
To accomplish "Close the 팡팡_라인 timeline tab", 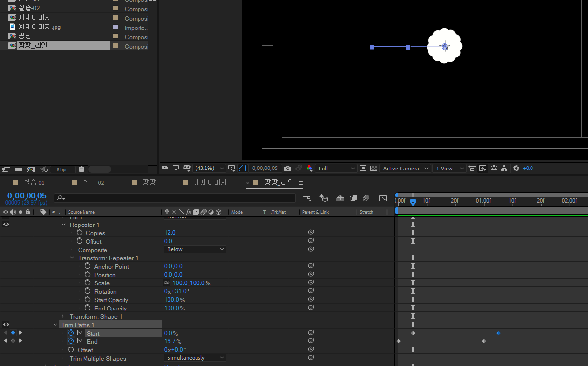I will tap(247, 183).
